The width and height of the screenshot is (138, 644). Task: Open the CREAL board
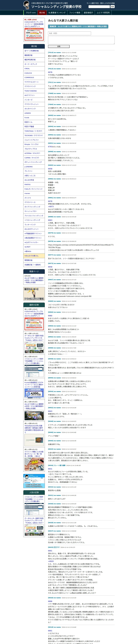[34, 68]
